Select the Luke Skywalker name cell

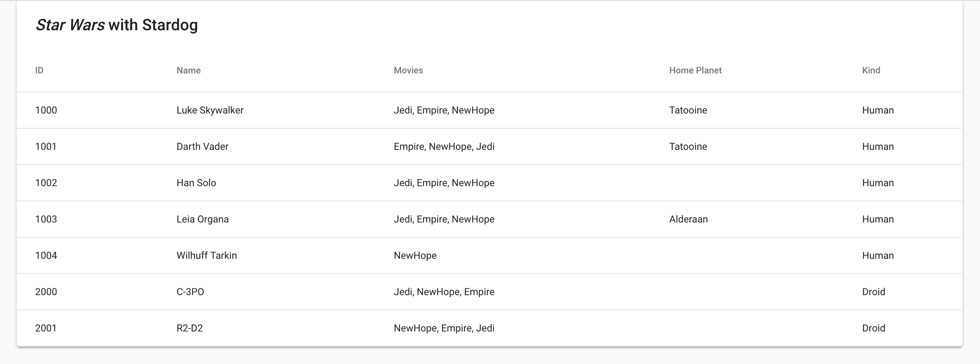210,110
